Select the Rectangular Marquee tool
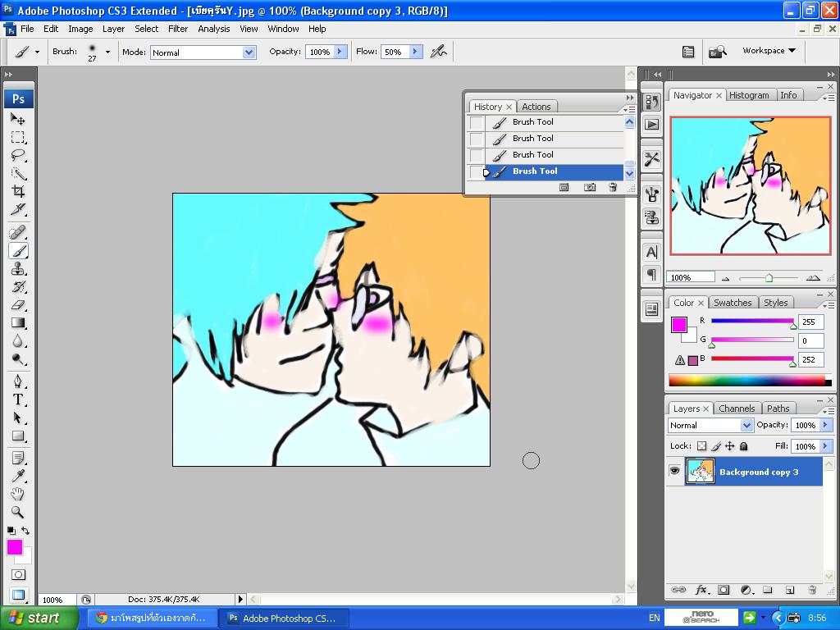The width and height of the screenshot is (840, 630). click(18, 137)
